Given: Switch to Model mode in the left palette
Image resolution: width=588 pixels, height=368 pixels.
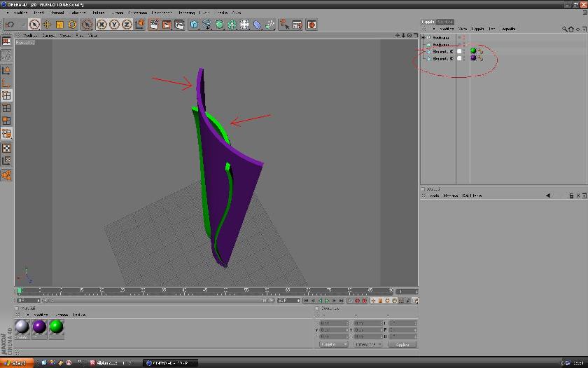Looking at the screenshot, I should tap(6, 70).
